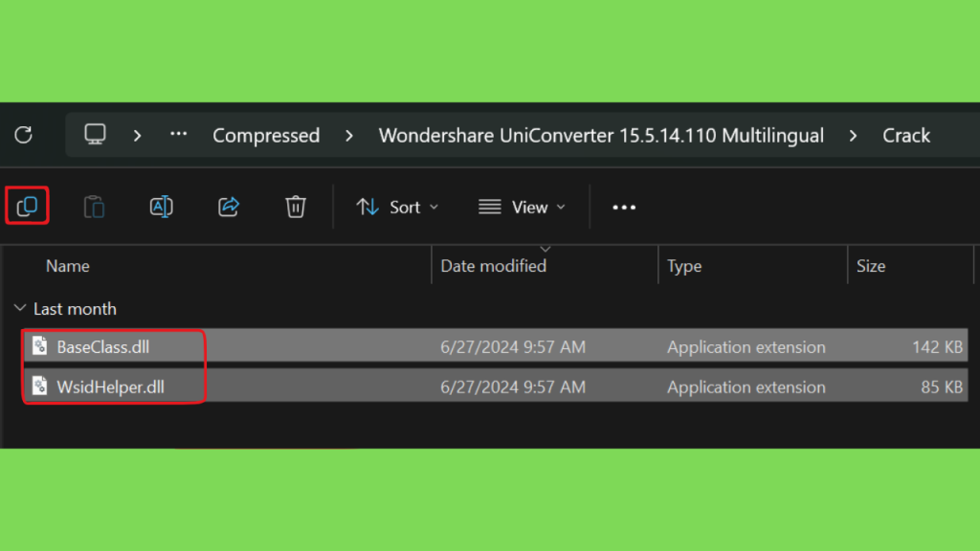The image size is (980, 551).
Task: Click Application extension type of WsidHelper.dll
Action: coord(746,386)
